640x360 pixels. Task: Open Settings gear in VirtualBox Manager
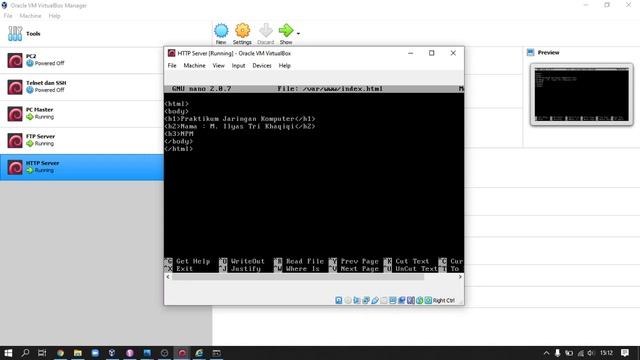[x=242, y=31]
